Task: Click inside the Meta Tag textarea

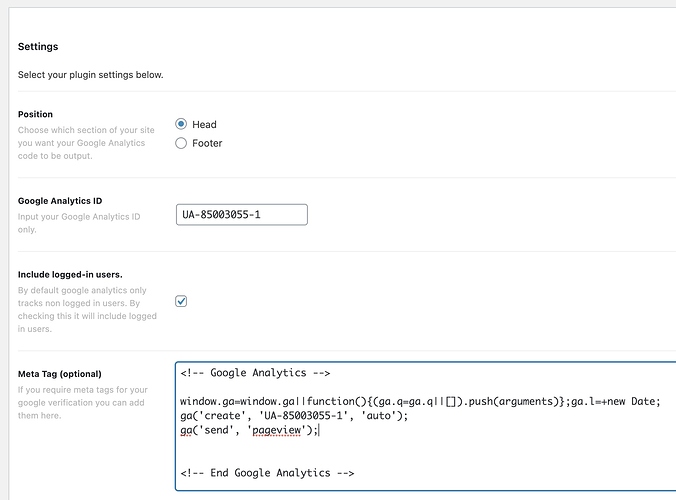Action: click(426, 426)
